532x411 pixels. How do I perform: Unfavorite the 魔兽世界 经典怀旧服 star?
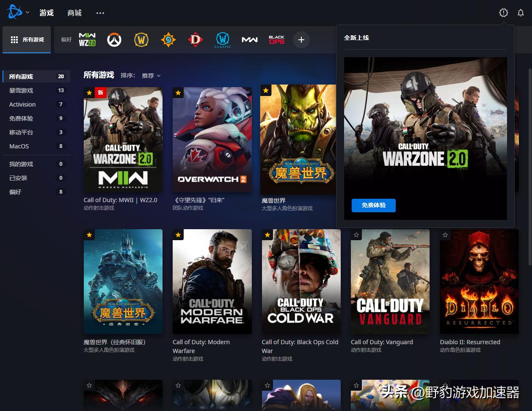click(x=89, y=235)
